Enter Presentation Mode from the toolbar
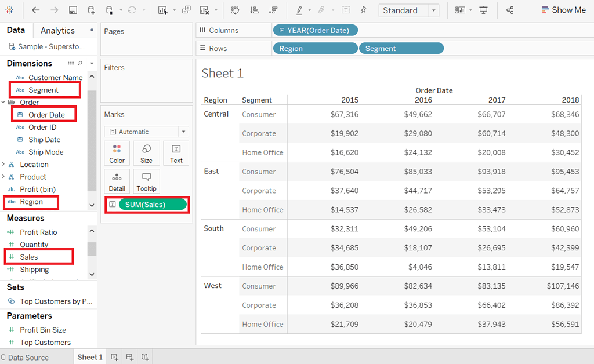Screen dimensions: 594x364 click(x=484, y=10)
